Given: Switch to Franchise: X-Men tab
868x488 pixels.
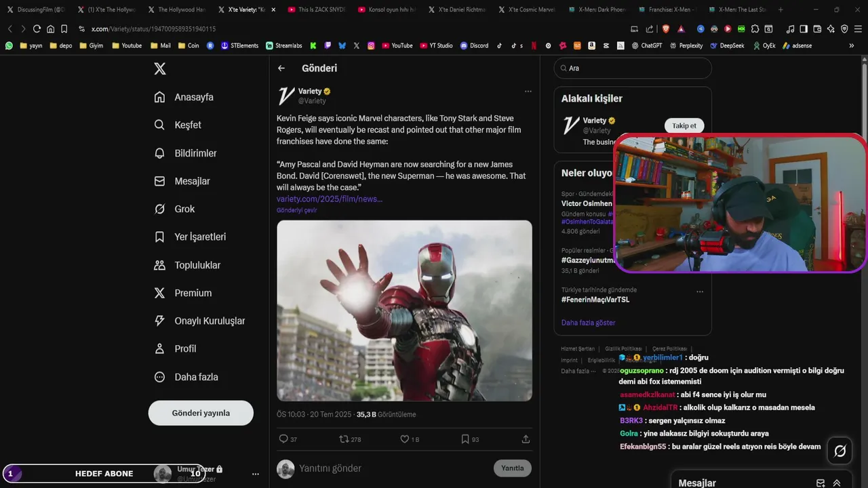Looking at the screenshot, I should click(x=667, y=9).
